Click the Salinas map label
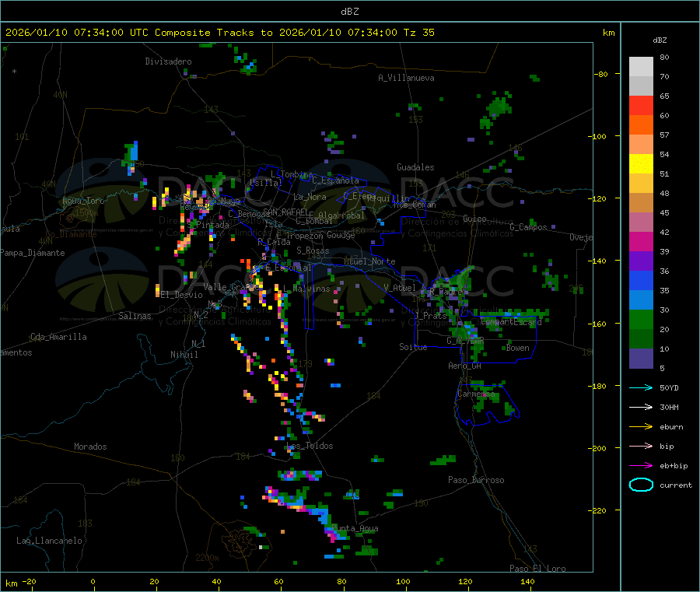Screen dimensions: 700x592 (x=135, y=316)
